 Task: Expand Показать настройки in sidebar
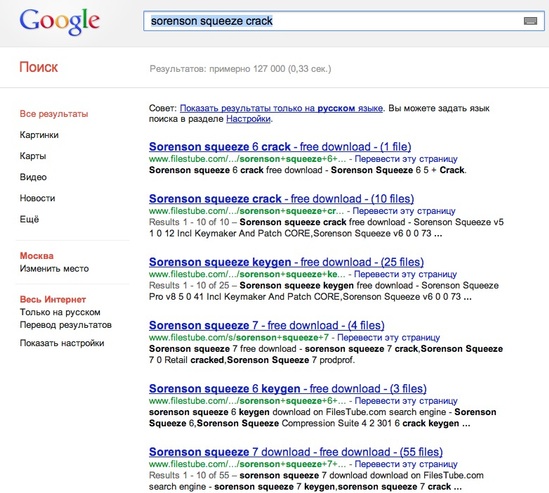click(62, 343)
